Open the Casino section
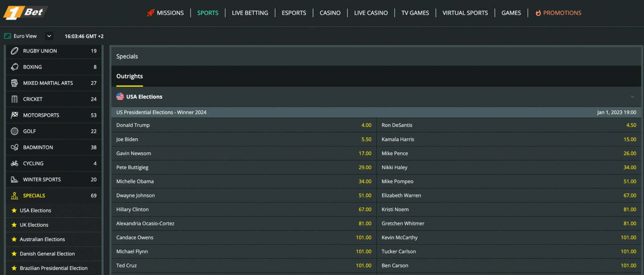644x275 pixels. [330, 13]
